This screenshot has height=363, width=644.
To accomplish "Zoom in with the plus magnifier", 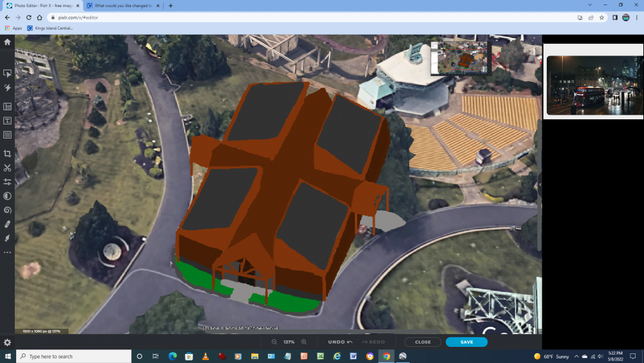I will (x=304, y=342).
